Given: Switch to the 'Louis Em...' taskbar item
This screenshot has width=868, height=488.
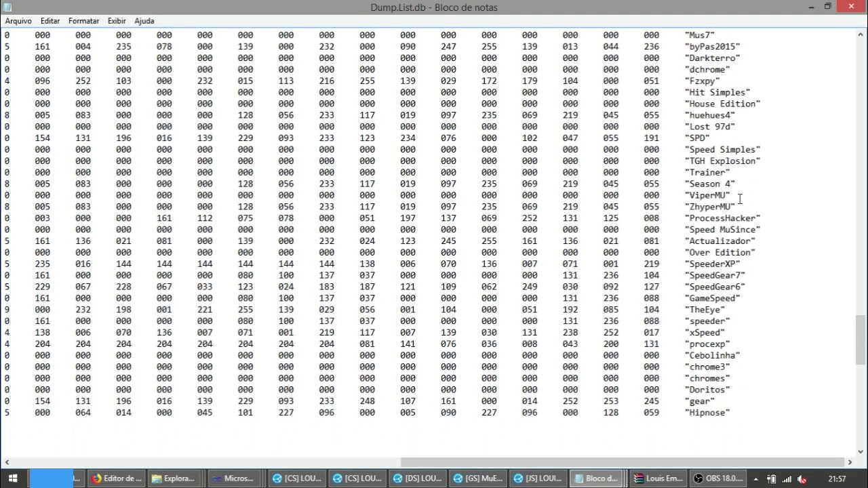Looking at the screenshot, I should pyautogui.click(x=659, y=478).
